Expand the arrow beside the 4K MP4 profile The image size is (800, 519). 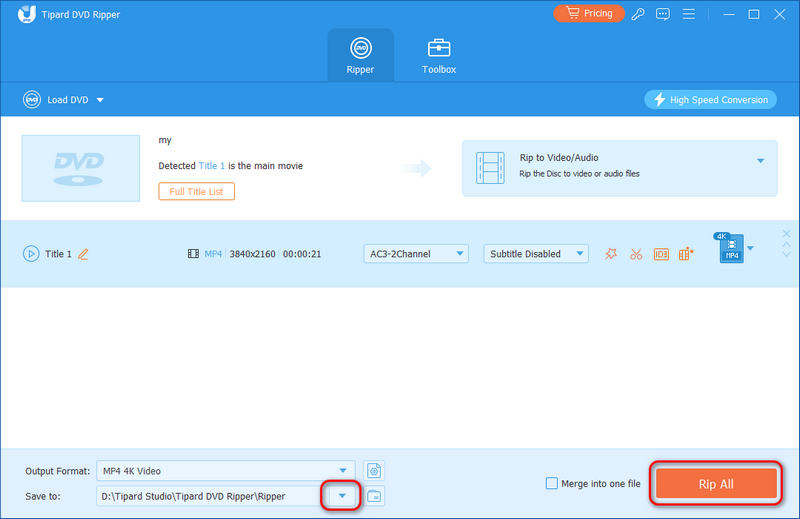750,249
